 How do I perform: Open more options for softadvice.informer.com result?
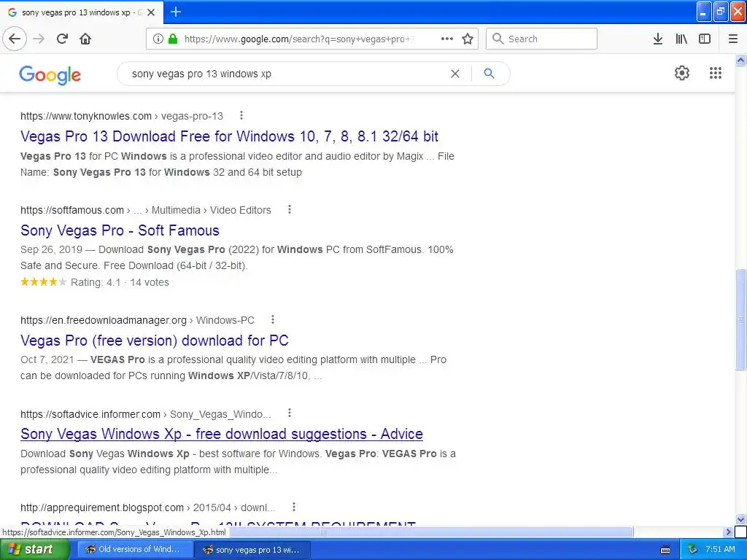(289, 413)
